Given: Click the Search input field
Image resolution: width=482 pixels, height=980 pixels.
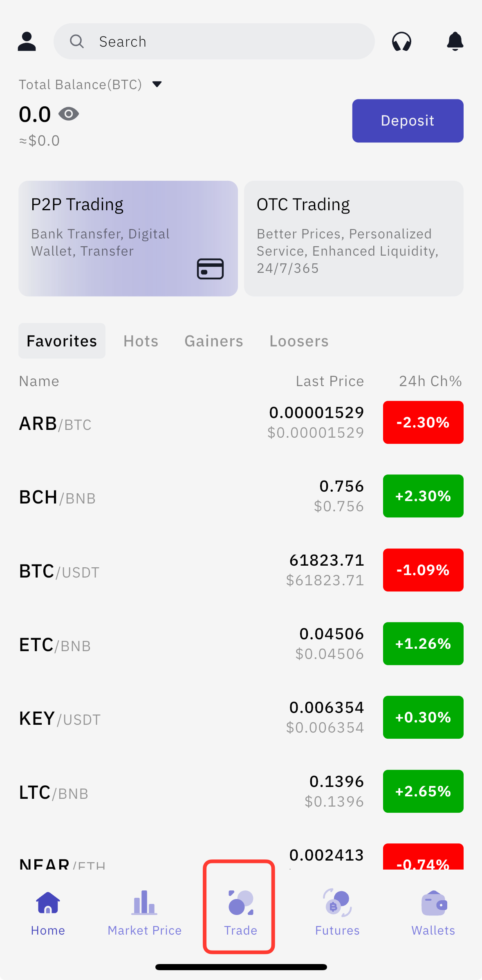Looking at the screenshot, I should (x=214, y=41).
